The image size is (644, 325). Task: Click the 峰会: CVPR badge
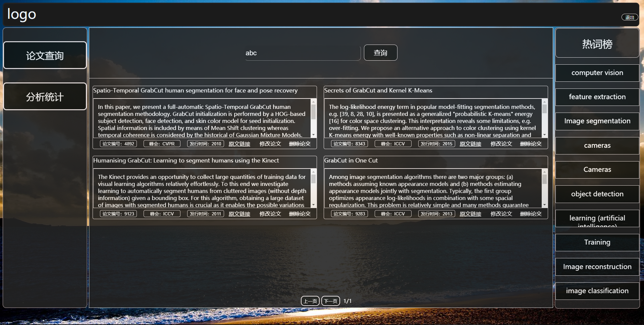pyautogui.click(x=162, y=144)
